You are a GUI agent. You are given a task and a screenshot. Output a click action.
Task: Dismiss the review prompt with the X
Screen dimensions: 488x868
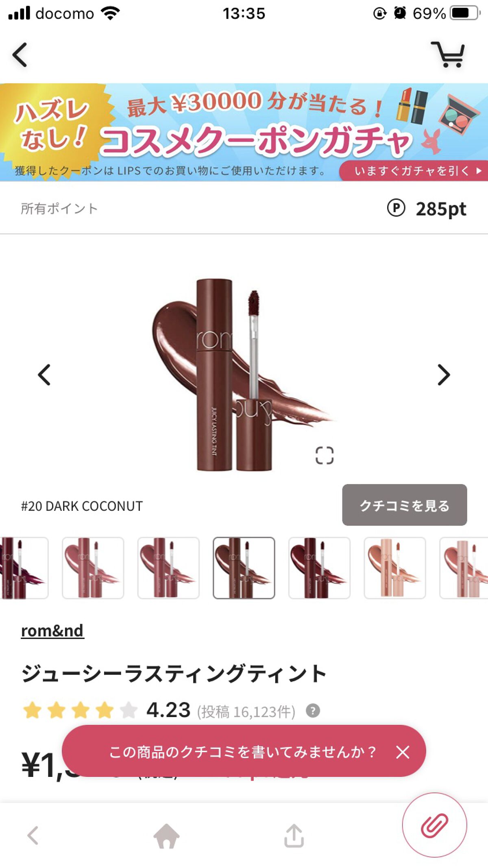403,752
